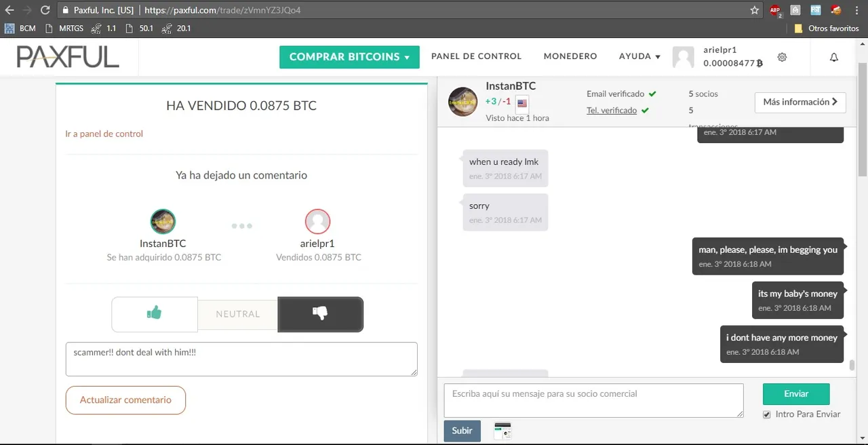The width and height of the screenshot is (868, 445).
Task: Click the Actualizar comentario button
Action: pyautogui.click(x=125, y=400)
